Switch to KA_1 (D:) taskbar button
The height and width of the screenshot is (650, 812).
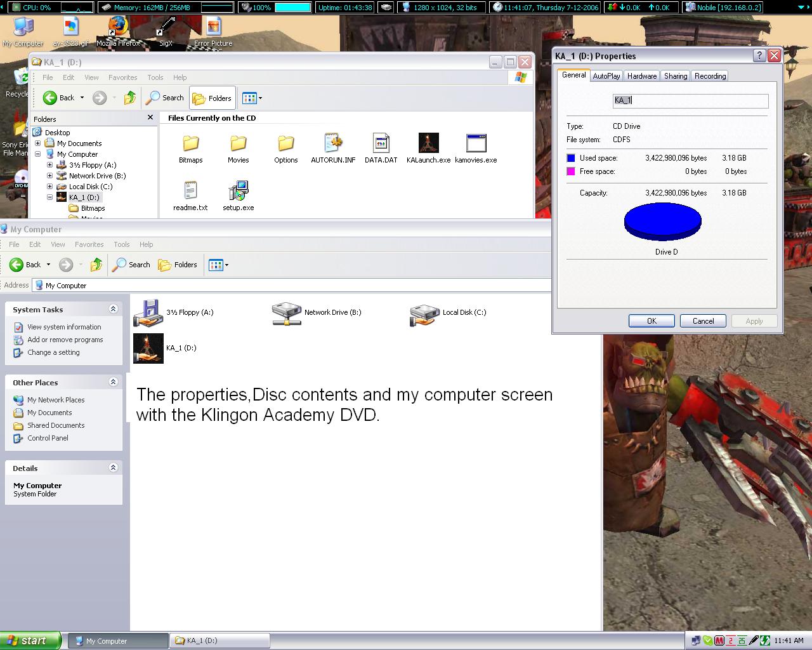[x=219, y=640]
